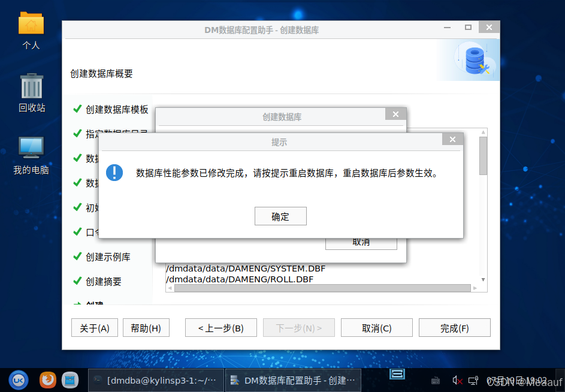565x392 pixels.
Task: Minimize the DM数据库配置助手 window
Action: (447, 27)
